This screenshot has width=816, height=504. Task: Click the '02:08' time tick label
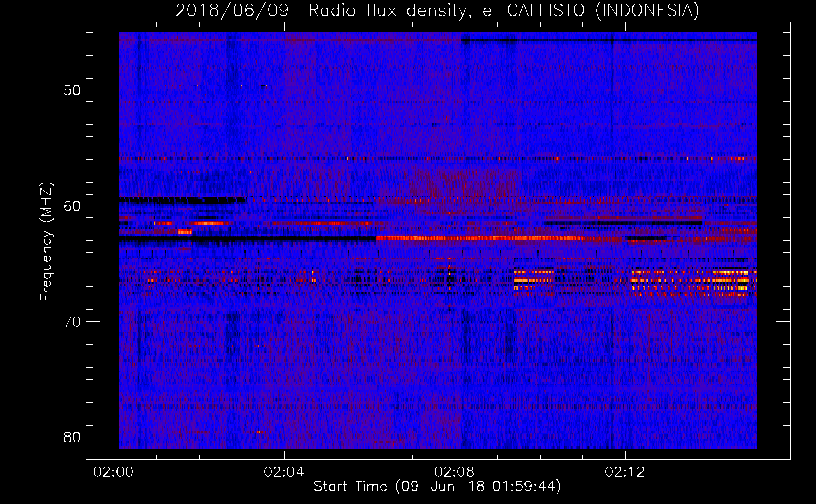455,472
